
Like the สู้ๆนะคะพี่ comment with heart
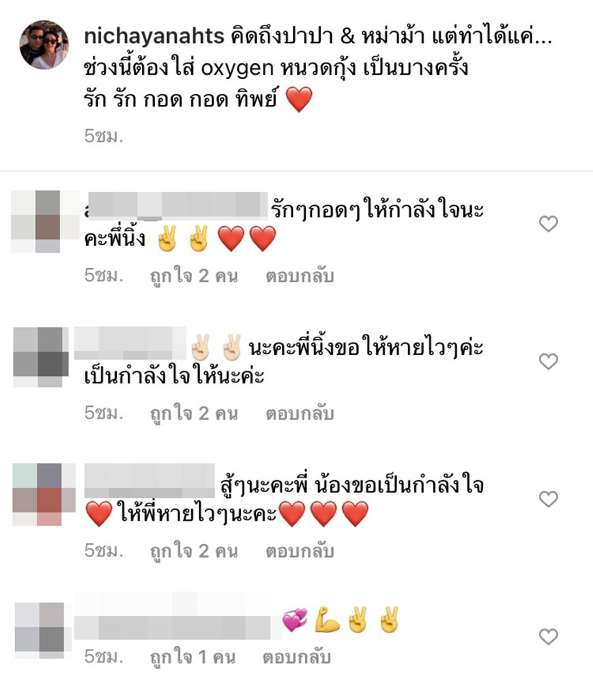(x=549, y=499)
